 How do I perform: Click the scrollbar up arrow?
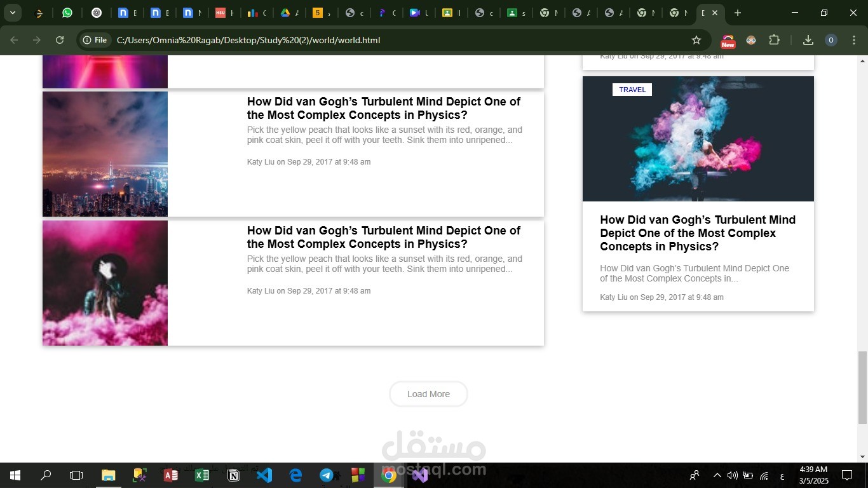click(x=862, y=61)
